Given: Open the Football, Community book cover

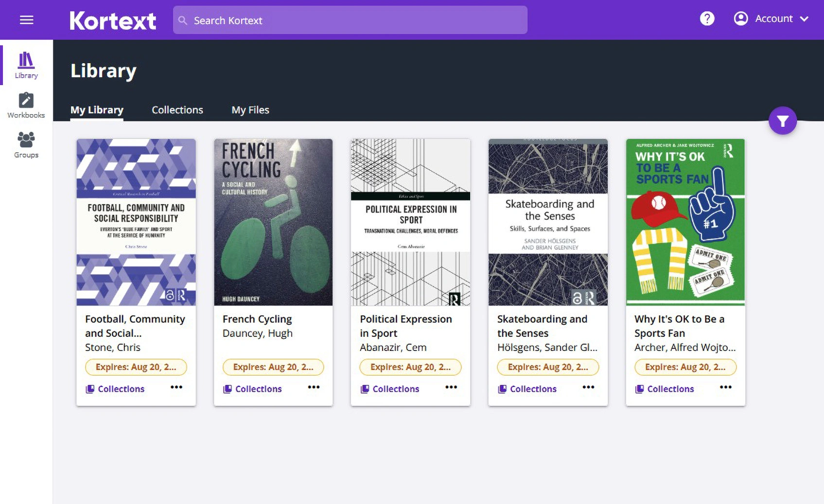Looking at the screenshot, I should pos(136,222).
